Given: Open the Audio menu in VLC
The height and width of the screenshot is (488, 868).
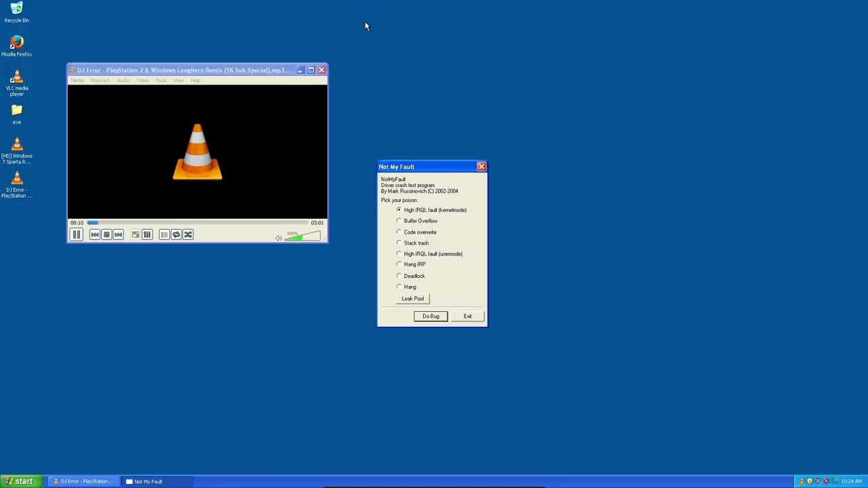Looking at the screenshot, I should [x=123, y=81].
